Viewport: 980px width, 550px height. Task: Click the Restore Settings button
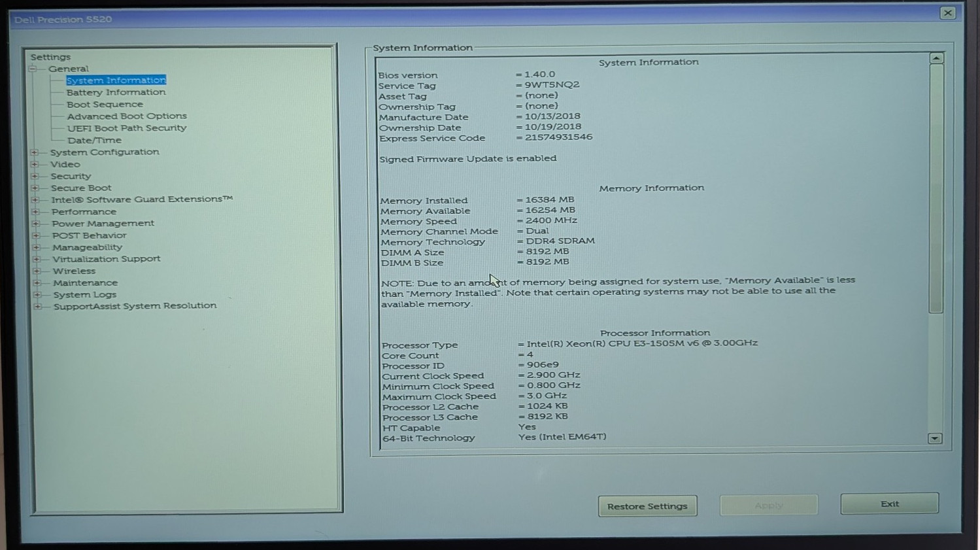(x=647, y=506)
